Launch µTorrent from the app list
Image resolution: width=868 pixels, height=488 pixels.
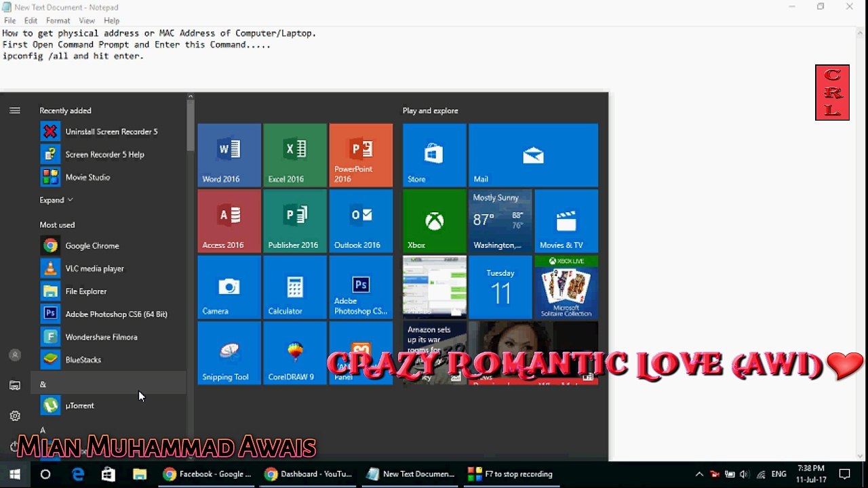108,405
